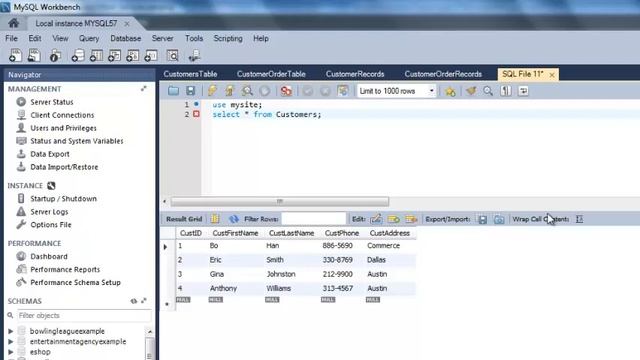Export recordset to external file icon
The height and width of the screenshot is (360, 640).
pyautogui.click(x=482, y=219)
